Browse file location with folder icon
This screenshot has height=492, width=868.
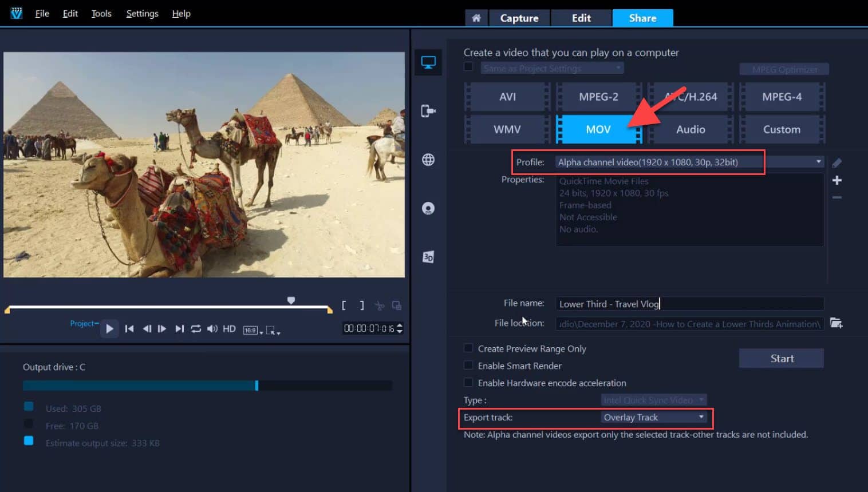click(837, 323)
